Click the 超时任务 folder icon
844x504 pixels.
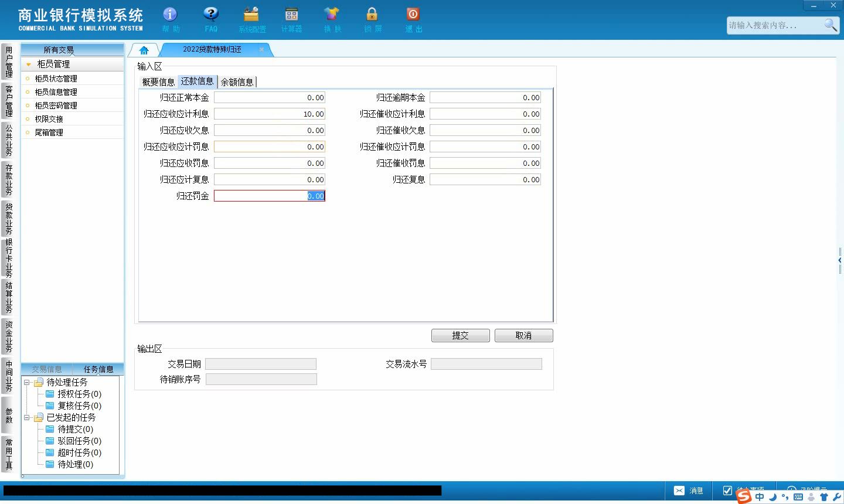click(x=50, y=452)
